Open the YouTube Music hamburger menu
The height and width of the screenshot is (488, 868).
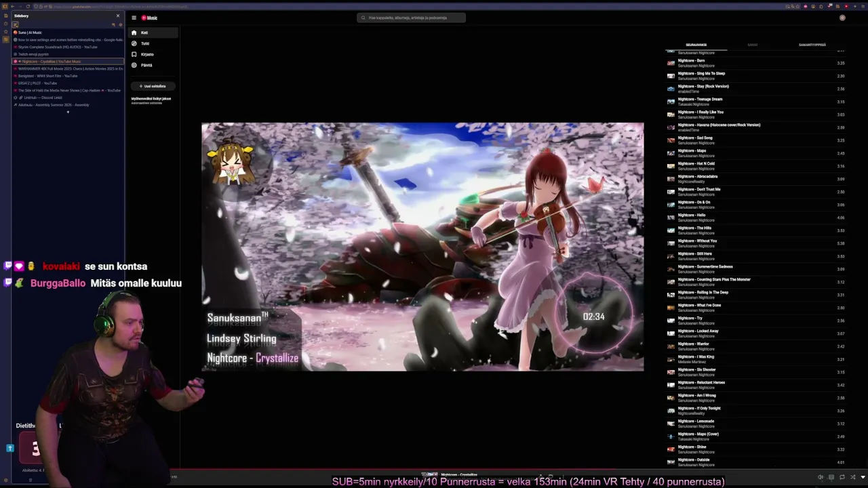tap(134, 18)
